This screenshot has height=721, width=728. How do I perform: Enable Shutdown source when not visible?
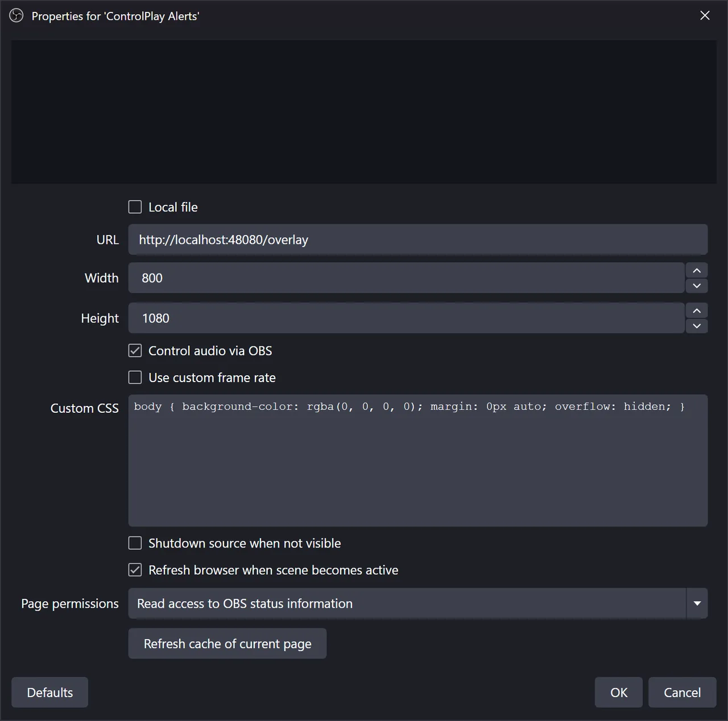click(x=135, y=543)
